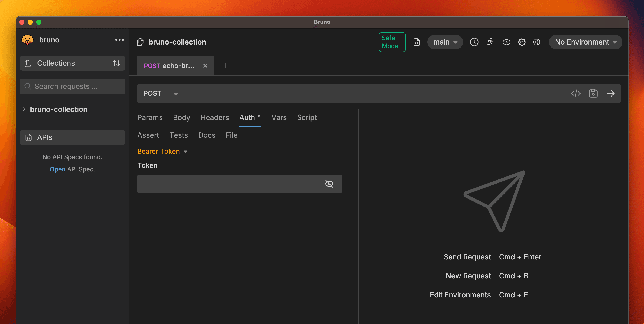
Task: Switch to the Body tab
Action: click(x=181, y=118)
